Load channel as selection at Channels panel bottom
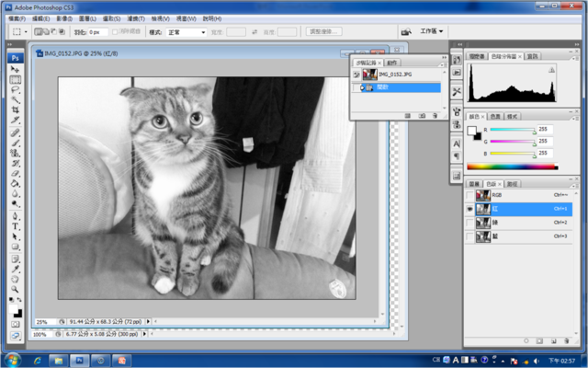 [526, 341]
